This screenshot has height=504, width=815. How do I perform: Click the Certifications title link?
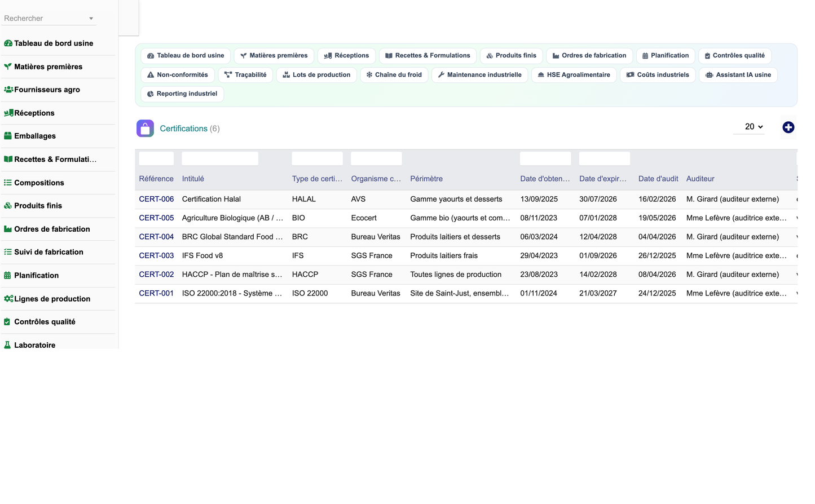pyautogui.click(x=183, y=129)
